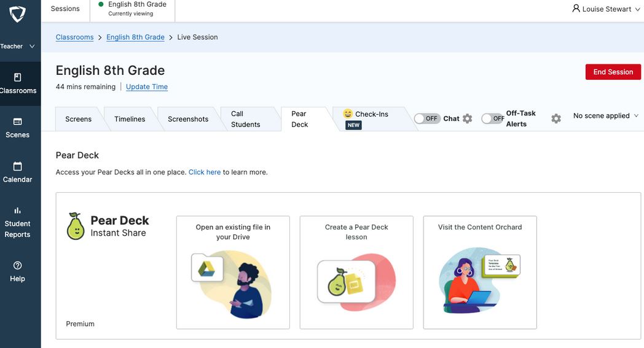Expand the Teacher role dropdown
This screenshot has width=644, height=348.
click(18, 47)
